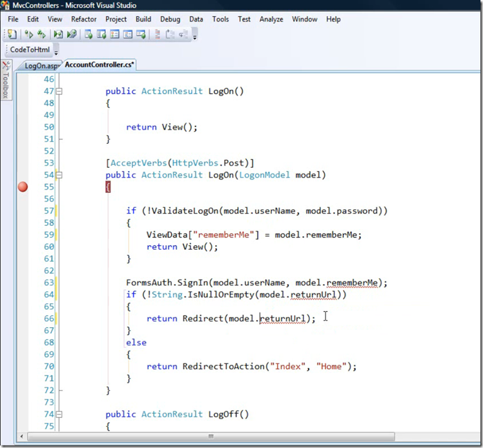Viewport: 483px width, 448px height.
Task: Switch to the LogOn.aspx tab
Action: tap(41, 66)
